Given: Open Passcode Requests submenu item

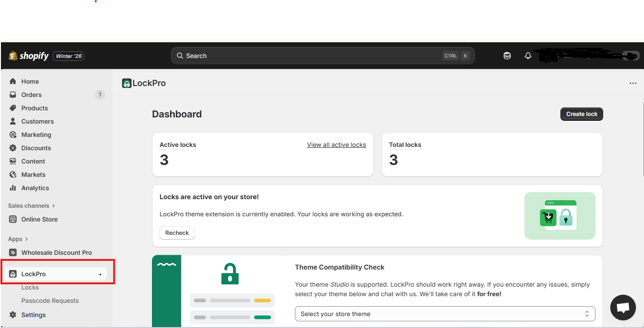Looking at the screenshot, I should click(x=50, y=300).
